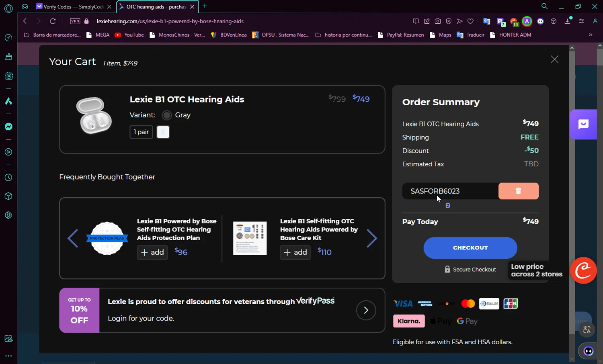Open the image gallery icon in sidebar
Viewport: 603px width, 364px height.
8,339
